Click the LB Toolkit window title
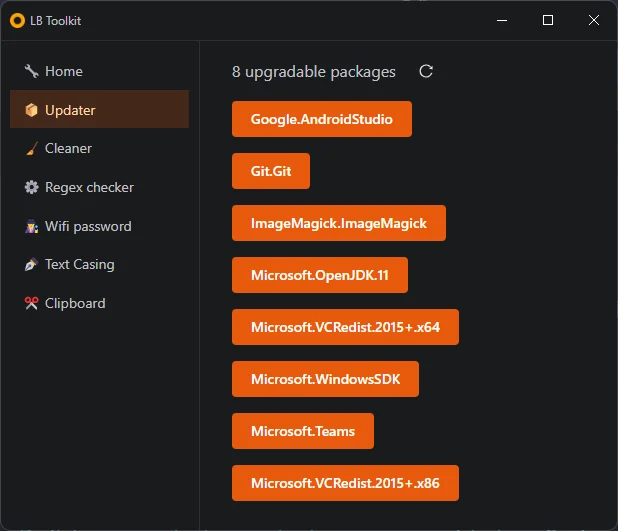The image size is (618, 531). point(56,20)
